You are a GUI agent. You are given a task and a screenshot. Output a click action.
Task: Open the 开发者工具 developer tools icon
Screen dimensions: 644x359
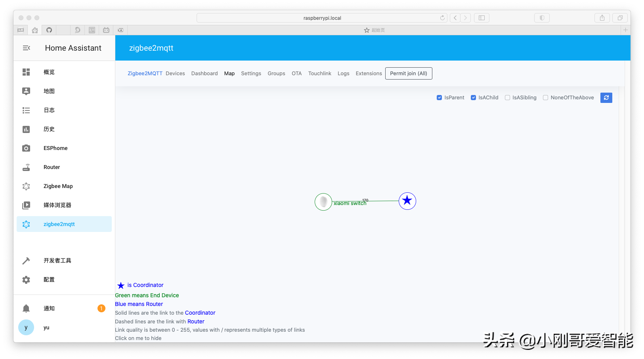coord(26,260)
